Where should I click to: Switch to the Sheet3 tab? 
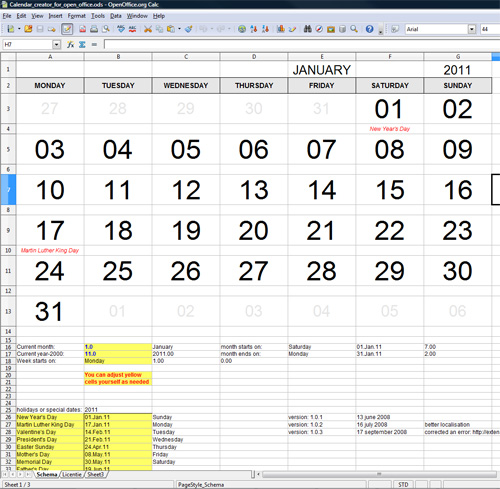96,474
